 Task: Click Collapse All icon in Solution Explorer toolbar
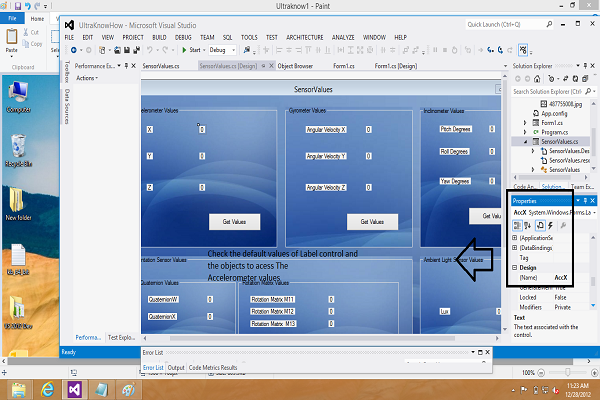pyautogui.click(x=585, y=79)
